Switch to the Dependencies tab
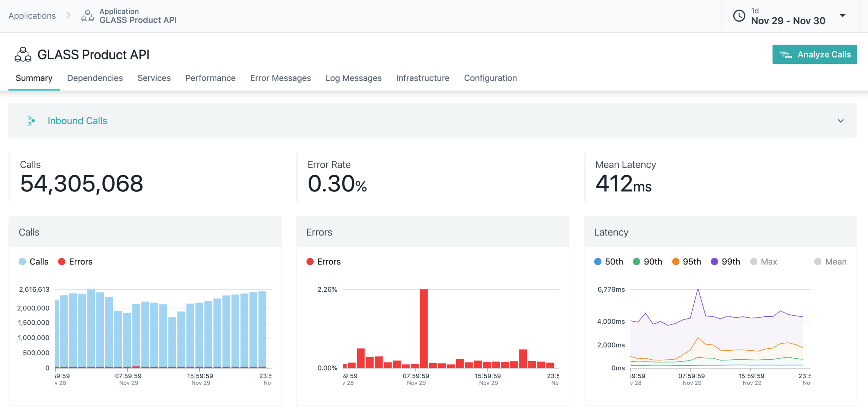 tap(95, 78)
